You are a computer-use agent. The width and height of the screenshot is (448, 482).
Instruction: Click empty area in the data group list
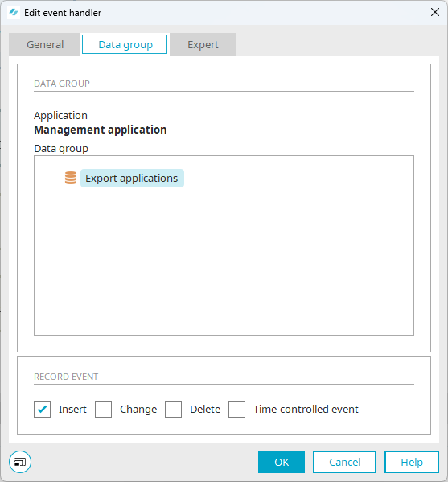point(224,262)
